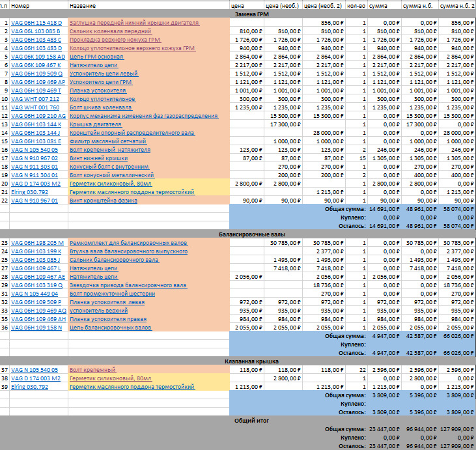Open link Успокоитель цепи левый
This screenshot has height=450, width=476.
[104, 74]
